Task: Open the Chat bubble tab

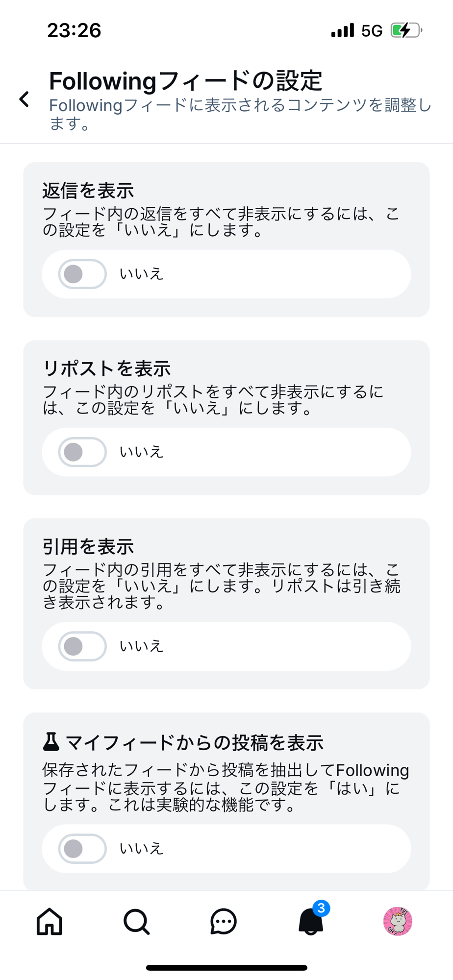Action: coord(224,922)
